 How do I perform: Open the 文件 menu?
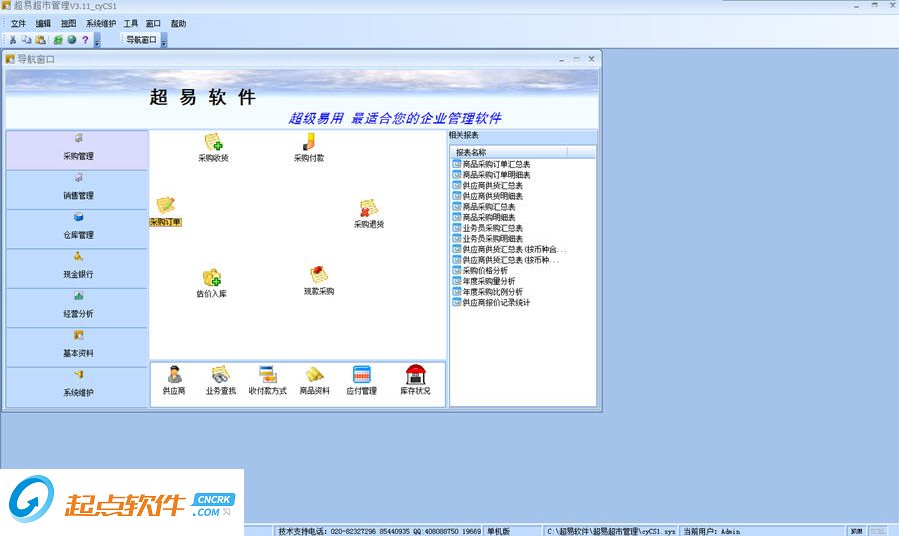point(18,24)
